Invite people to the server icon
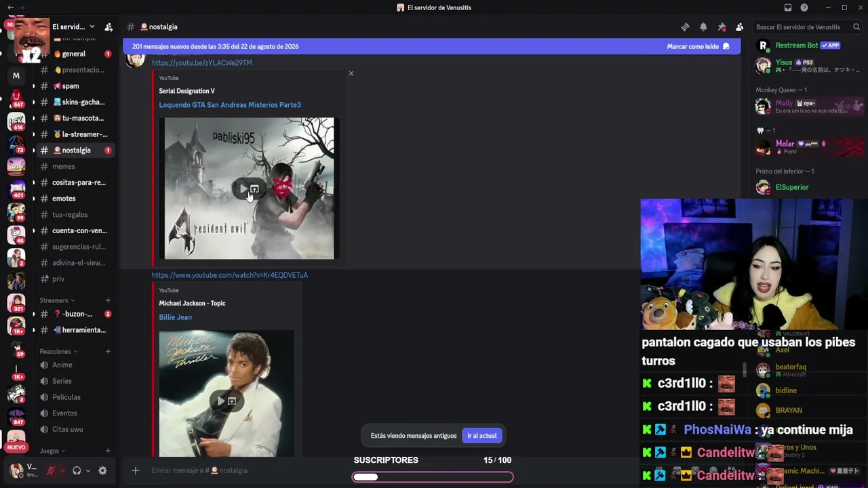 108,27
